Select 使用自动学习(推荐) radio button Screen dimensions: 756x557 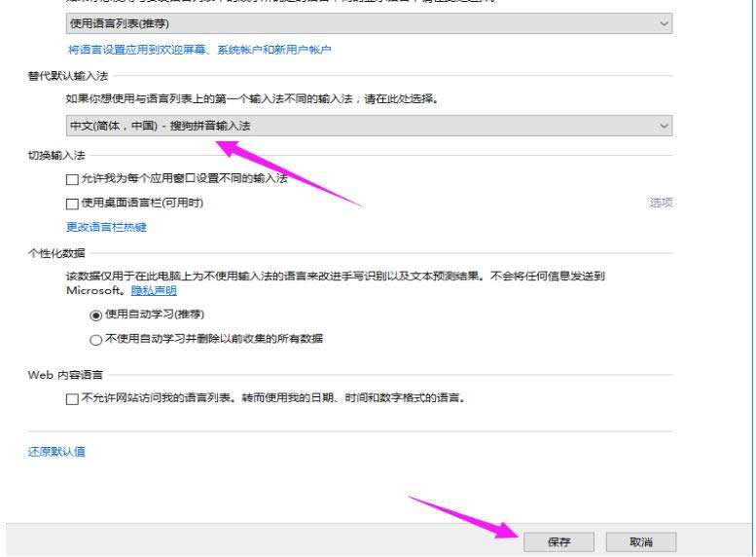point(95,315)
